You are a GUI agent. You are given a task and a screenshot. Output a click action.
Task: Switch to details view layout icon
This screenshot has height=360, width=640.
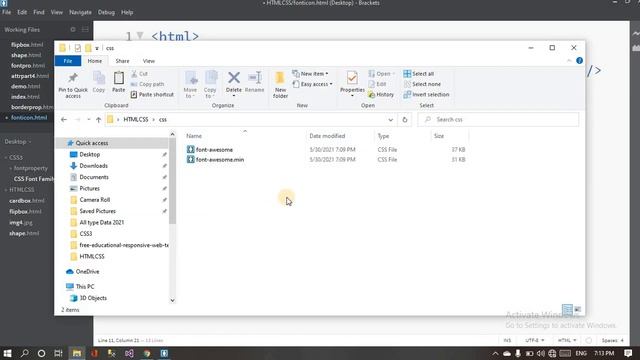pos(567,309)
